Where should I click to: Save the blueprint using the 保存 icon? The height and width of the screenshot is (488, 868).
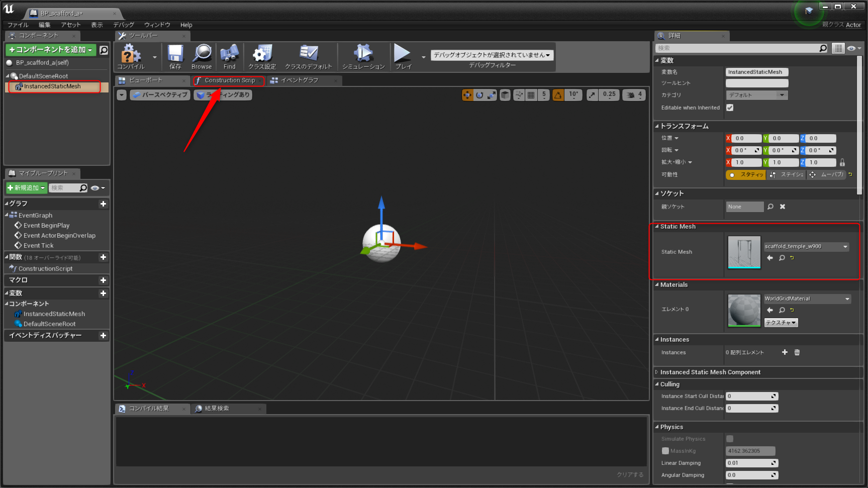(x=175, y=56)
